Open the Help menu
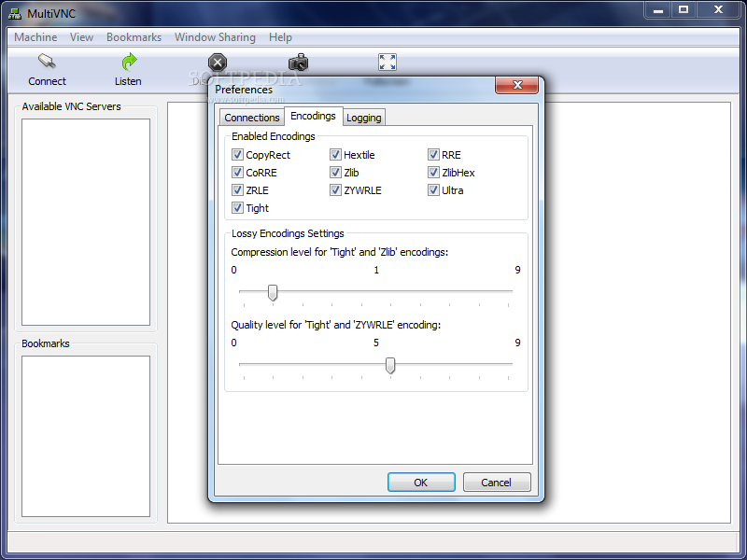The width and height of the screenshot is (747, 560). coord(280,37)
